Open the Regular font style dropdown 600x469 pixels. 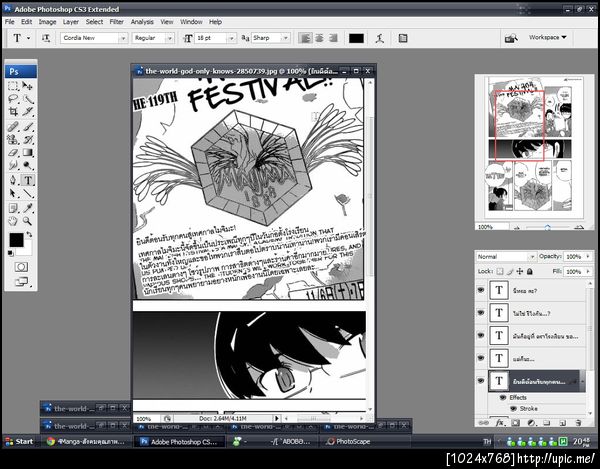pos(170,38)
